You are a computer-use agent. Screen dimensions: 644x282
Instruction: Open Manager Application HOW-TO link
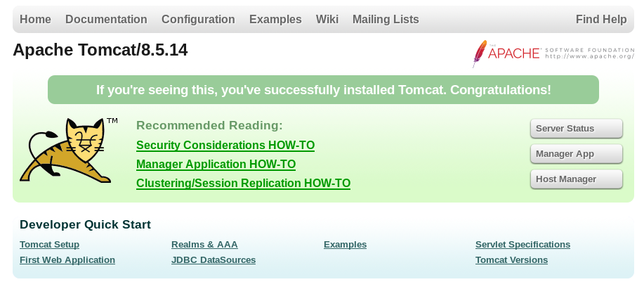[216, 165]
